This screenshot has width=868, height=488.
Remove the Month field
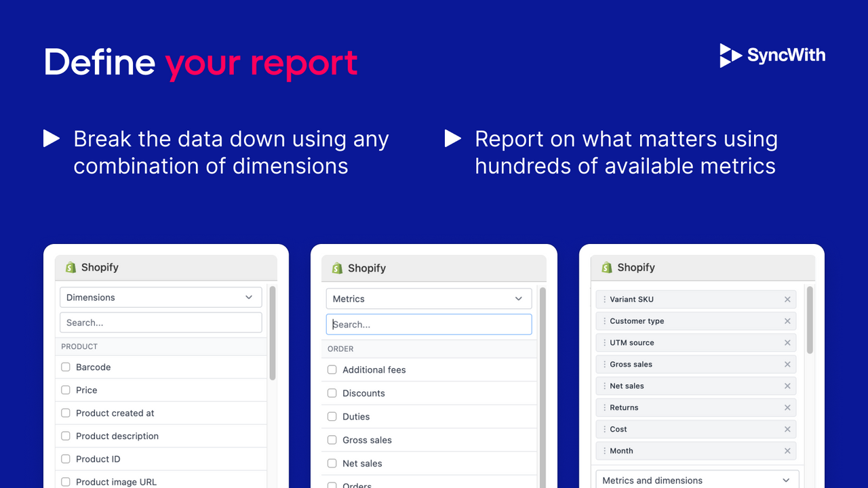tap(787, 451)
